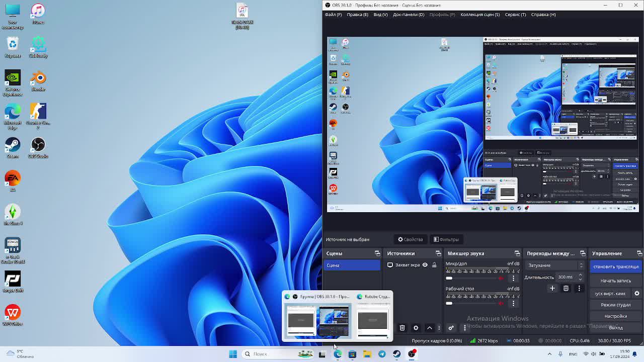Select Сцена in scenes list
Screen dimensions: 644x362
352,265
